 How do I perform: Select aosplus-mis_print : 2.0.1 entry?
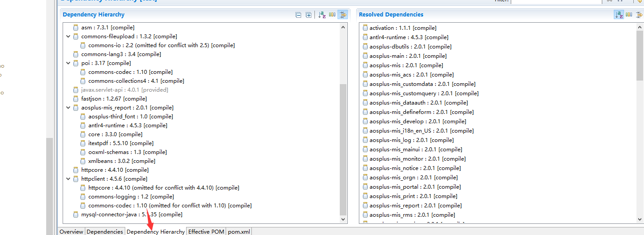click(414, 196)
